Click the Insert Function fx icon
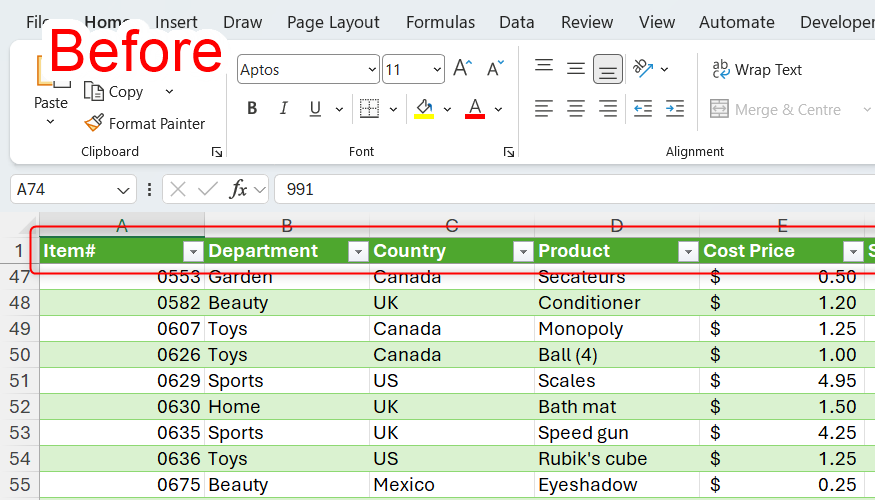Screen dimensions: 875x500 pyautogui.click(x=238, y=190)
